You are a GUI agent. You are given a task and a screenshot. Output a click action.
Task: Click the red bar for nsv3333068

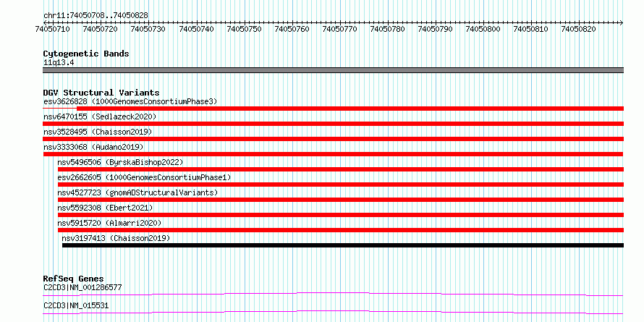(333, 154)
